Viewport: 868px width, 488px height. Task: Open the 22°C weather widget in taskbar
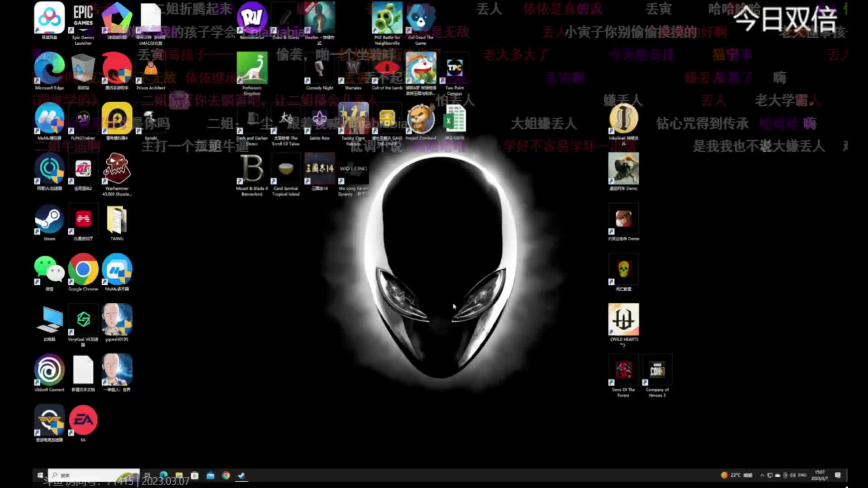(736, 475)
